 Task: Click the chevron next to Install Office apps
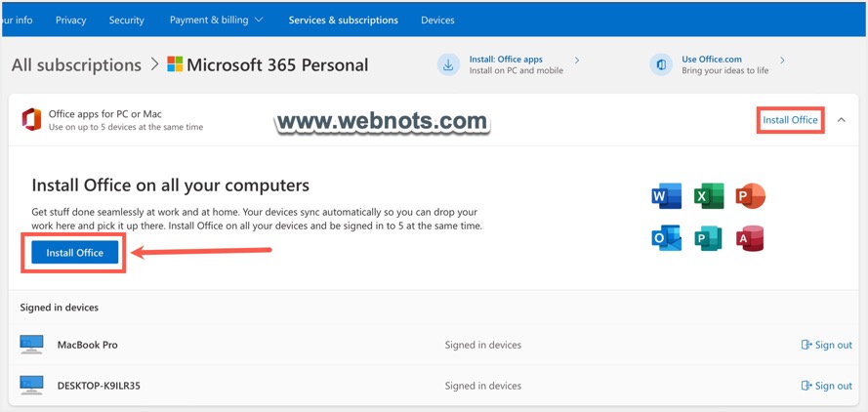pos(577,60)
